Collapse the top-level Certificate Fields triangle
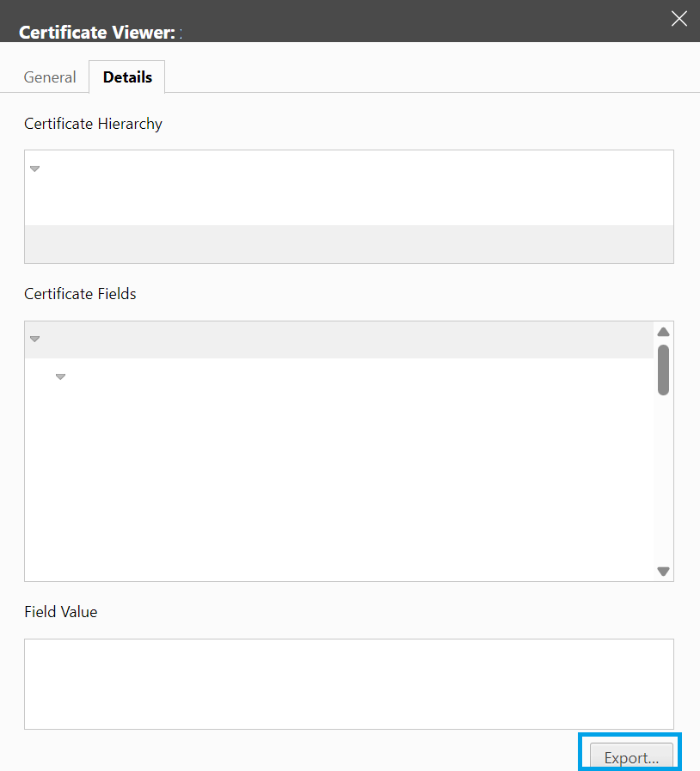 point(35,339)
